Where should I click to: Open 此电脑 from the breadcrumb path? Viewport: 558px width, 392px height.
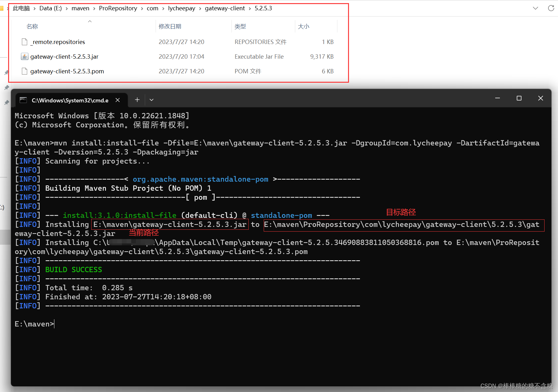pyautogui.click(x=21, y=8)
